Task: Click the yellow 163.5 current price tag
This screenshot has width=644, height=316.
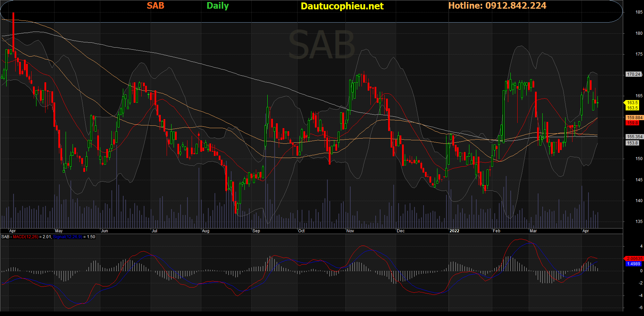Action: [632, 103]
